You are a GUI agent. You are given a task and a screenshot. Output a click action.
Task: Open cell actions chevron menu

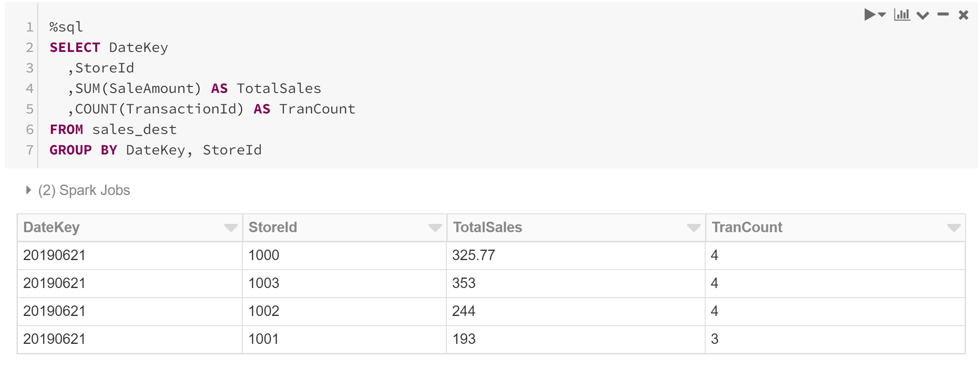923,15
